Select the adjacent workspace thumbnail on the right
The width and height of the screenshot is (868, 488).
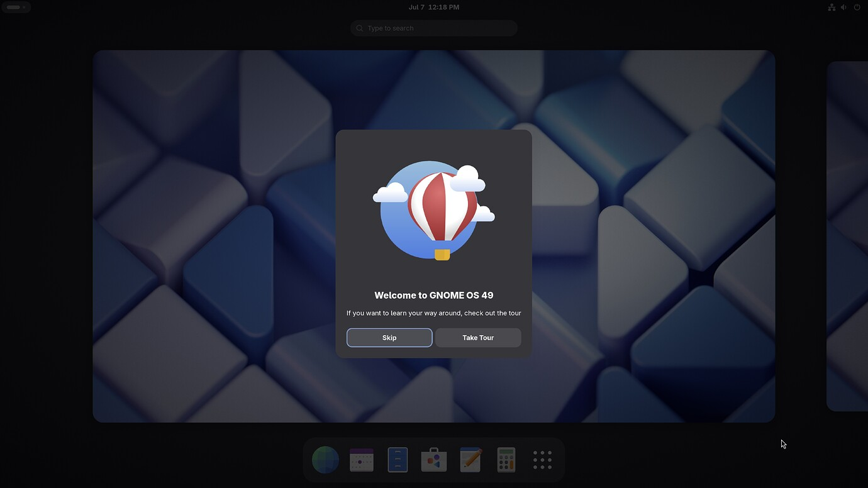(x=847, y=236)
